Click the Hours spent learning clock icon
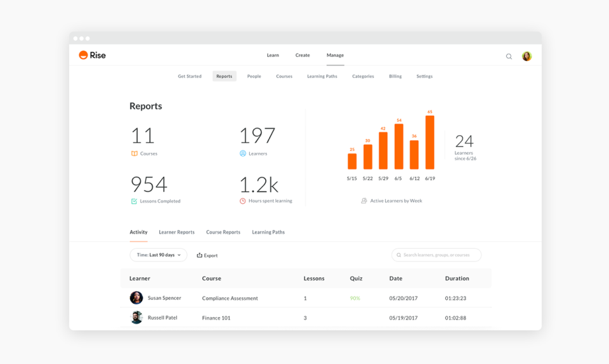 click(x=243, y=201)
